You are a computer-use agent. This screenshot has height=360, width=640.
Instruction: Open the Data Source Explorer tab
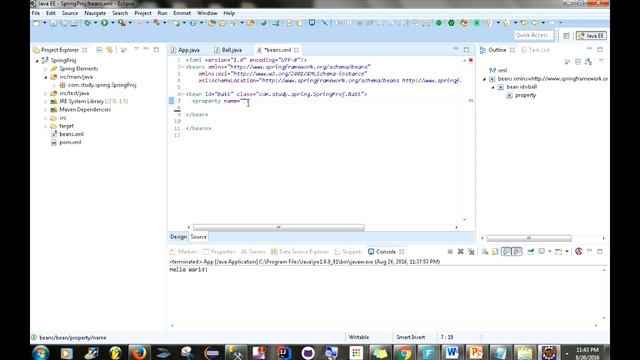click(300, 252)
